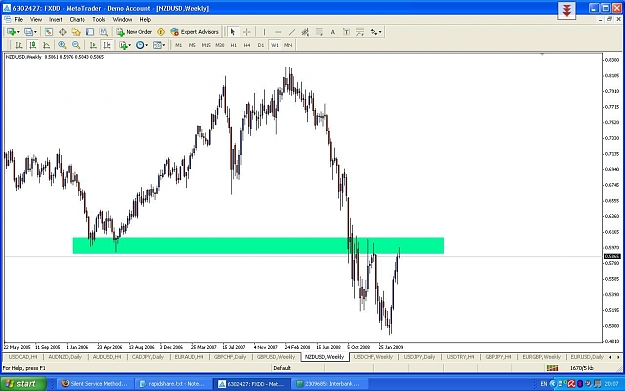The width and height of the screenshot is (625, 391).
Task: Switch timeframe to MN
Action: coord(288,45)
